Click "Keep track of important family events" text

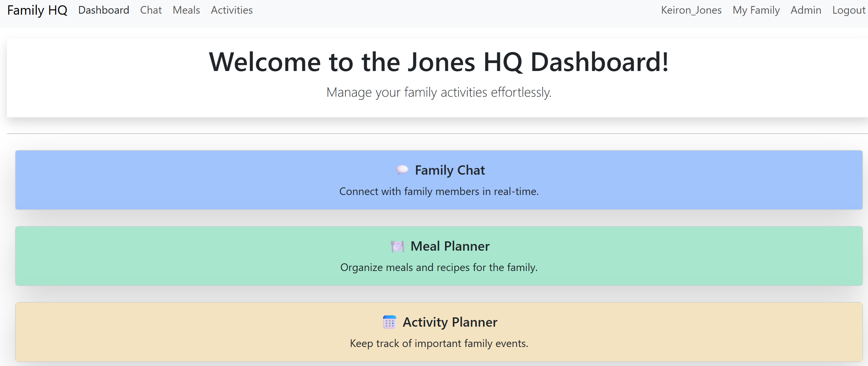pyautogui.click(x=439, y=343)
